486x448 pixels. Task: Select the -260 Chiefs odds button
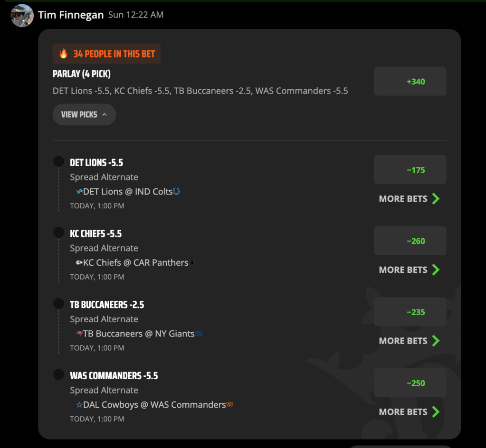410,241
